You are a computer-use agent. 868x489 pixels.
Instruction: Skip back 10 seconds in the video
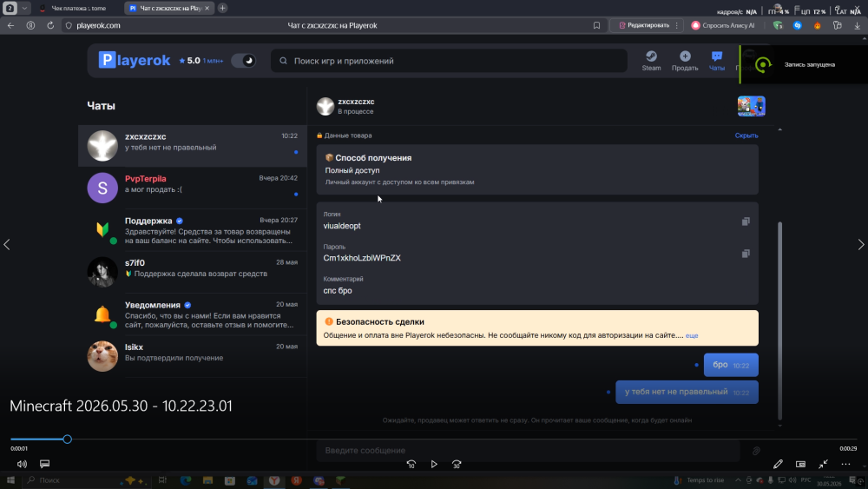pos(411,464)
